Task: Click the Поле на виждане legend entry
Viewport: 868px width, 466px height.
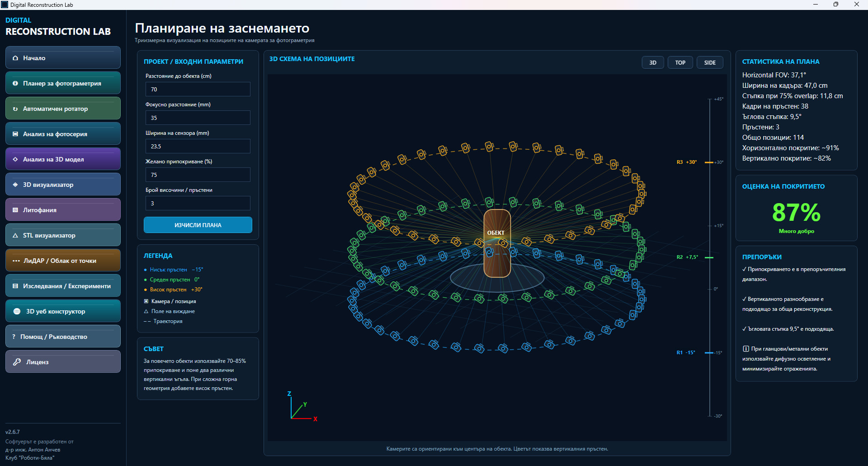Action: [170, 311]
